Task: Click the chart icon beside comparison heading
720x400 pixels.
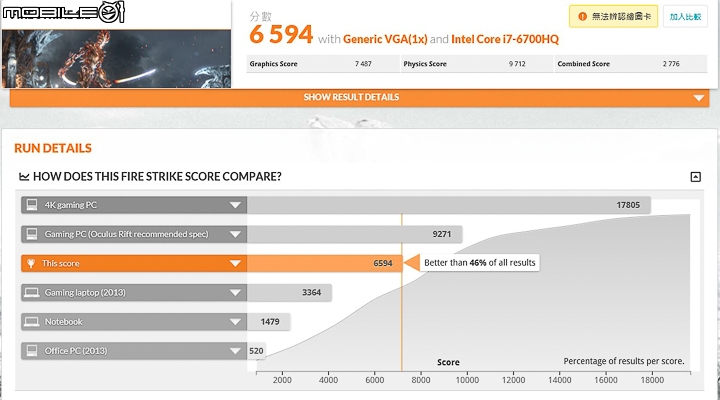Action: click(x=24, y=177)
